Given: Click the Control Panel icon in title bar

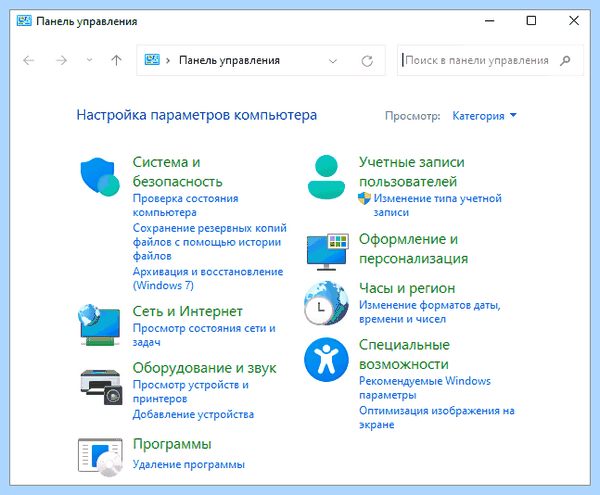Looking at the screenshot, I should tap(24, 20).
